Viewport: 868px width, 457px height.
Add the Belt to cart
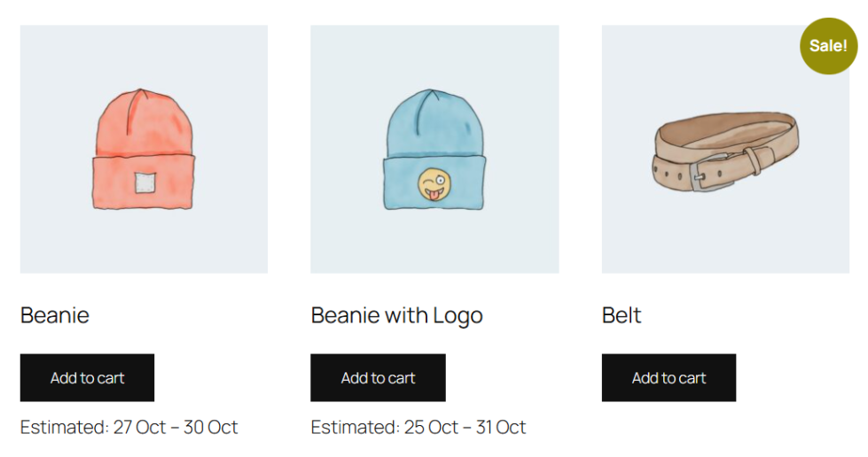point(669,378)
